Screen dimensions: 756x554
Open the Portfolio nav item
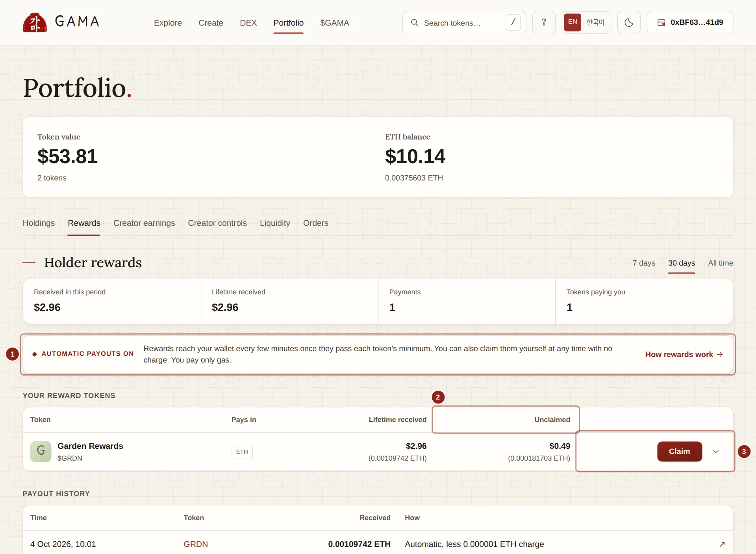coord(289,23)
